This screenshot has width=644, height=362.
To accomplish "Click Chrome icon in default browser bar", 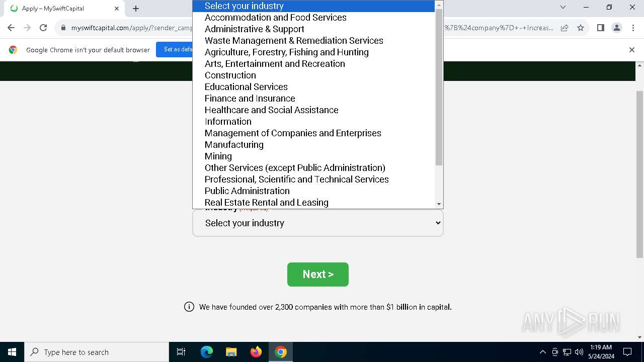I will 13,50.
